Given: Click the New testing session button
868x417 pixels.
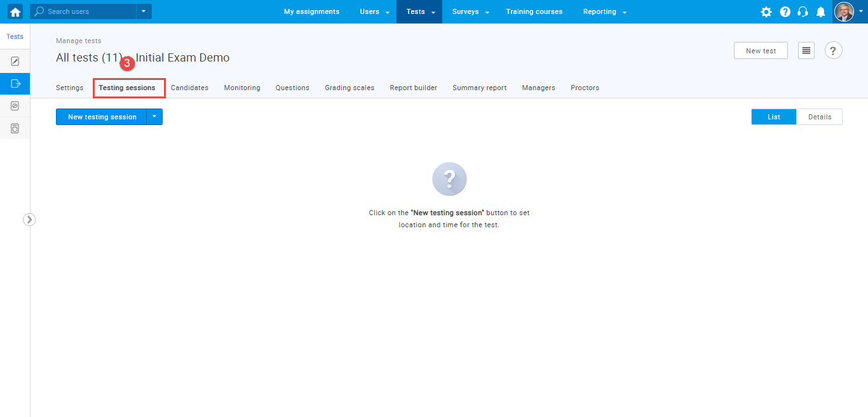Looking at the screenshot, I should pyautogui.click(x=102, y=117).
